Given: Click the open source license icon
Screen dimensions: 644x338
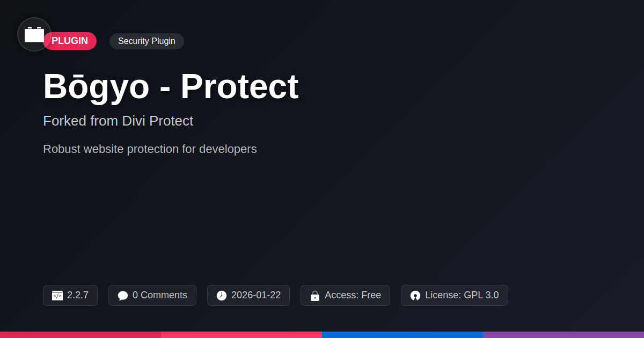Looking at the screenshot, I should pos(415,296).
